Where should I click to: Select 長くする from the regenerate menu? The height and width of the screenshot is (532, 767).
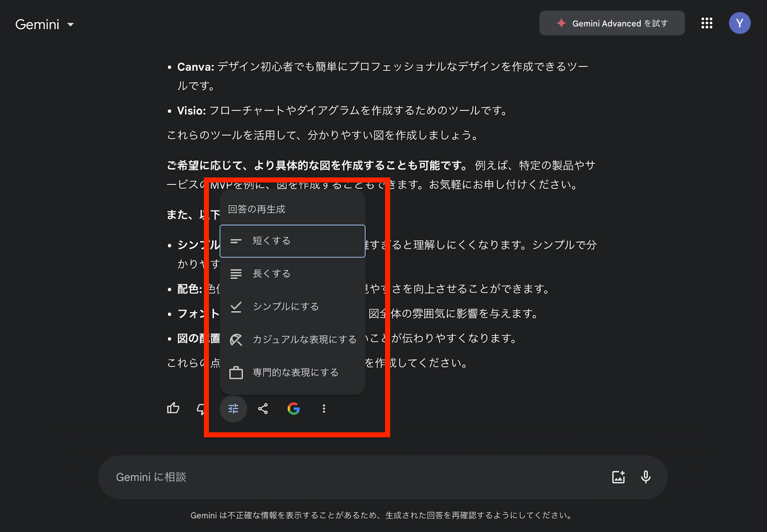292,274
